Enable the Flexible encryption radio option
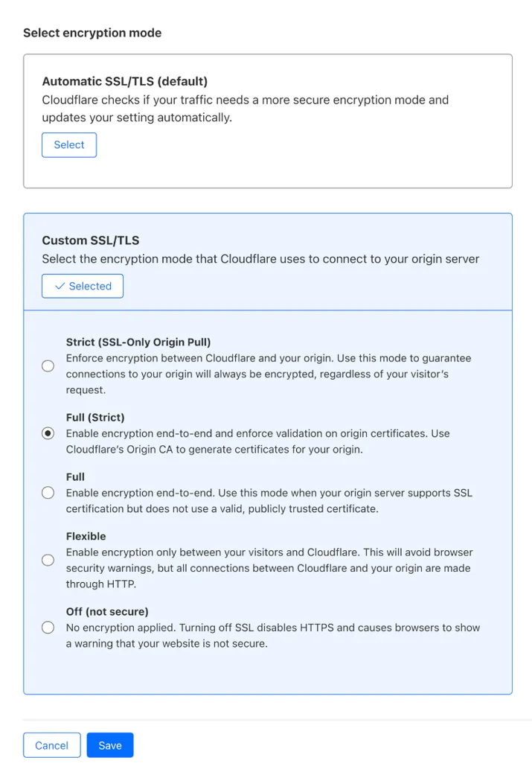Image resolution: width=532 pixels, height=766 pixels. pos(48,560)
